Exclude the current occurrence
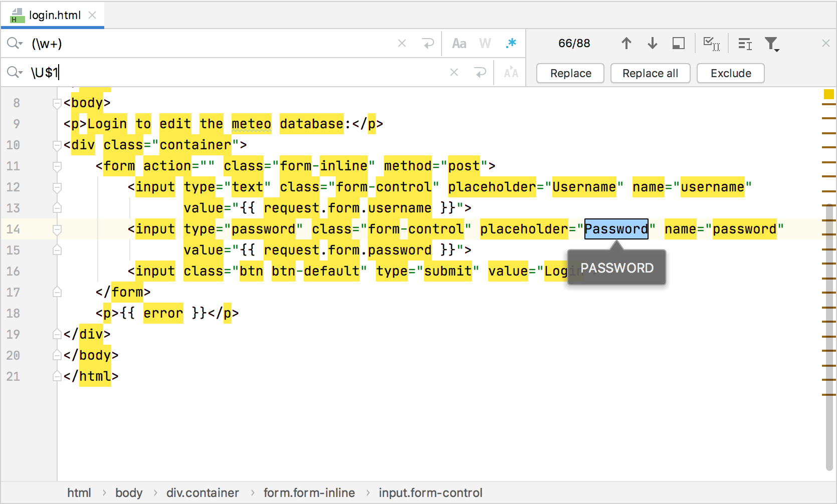Screen dimensions: 837x504 tap(730, 73)
